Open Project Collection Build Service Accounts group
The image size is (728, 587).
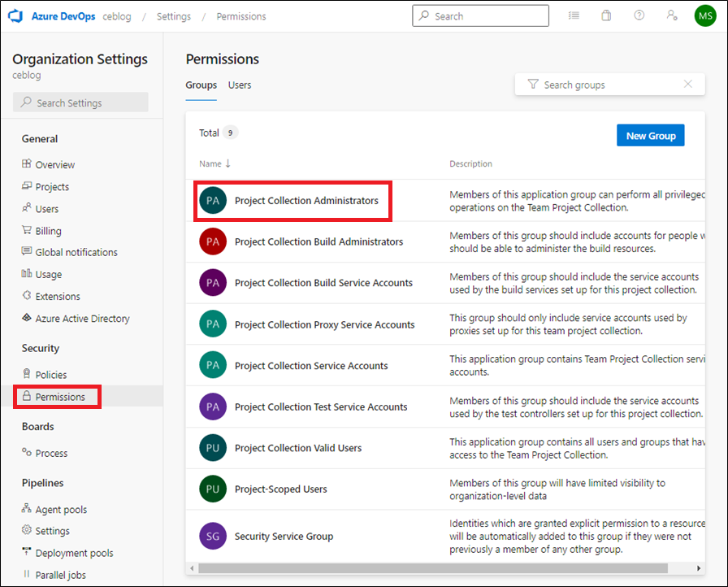[x=323, y=283]
